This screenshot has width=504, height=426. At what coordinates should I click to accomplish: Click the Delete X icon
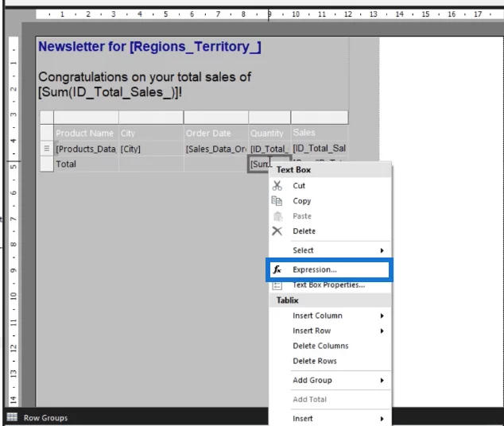pyautogui.click(x=277, y=231)
